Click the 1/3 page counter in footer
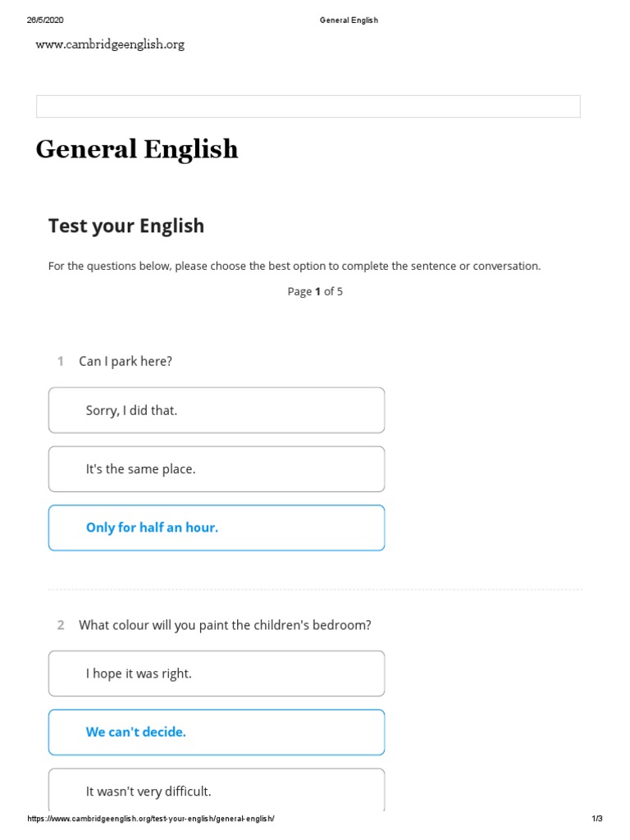 [596, 819]
